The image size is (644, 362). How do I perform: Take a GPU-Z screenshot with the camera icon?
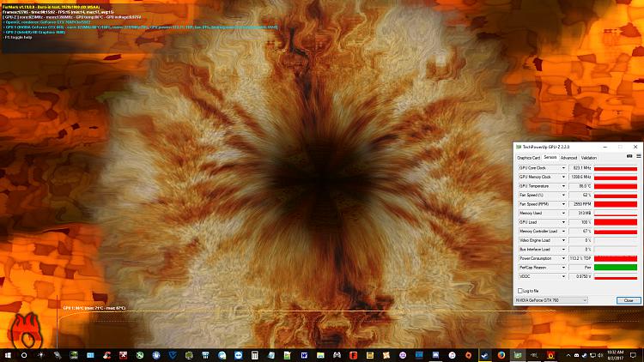pyautogui.click(x=629, y=156)
